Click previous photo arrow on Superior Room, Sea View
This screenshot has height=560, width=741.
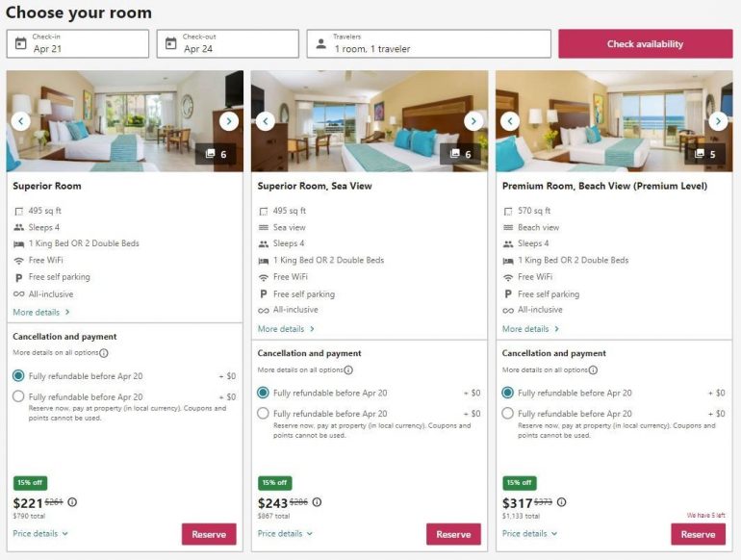pyautogui.click(x=266, y=121)
